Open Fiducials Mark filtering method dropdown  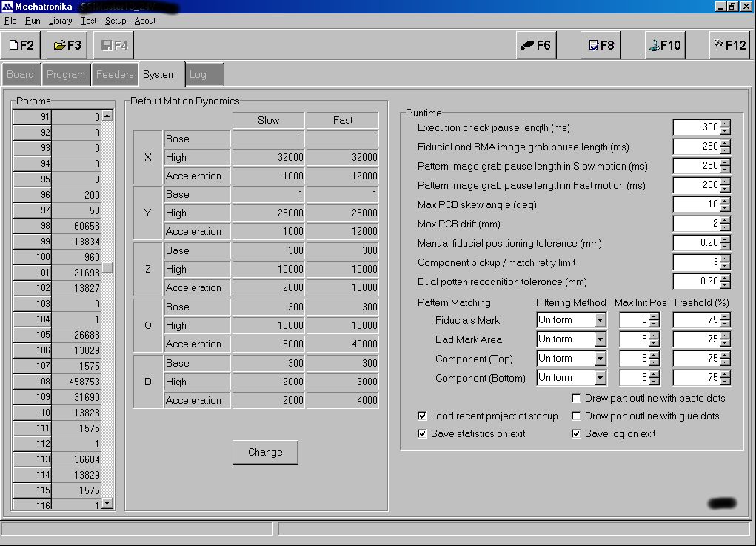(x=600, y=320)
